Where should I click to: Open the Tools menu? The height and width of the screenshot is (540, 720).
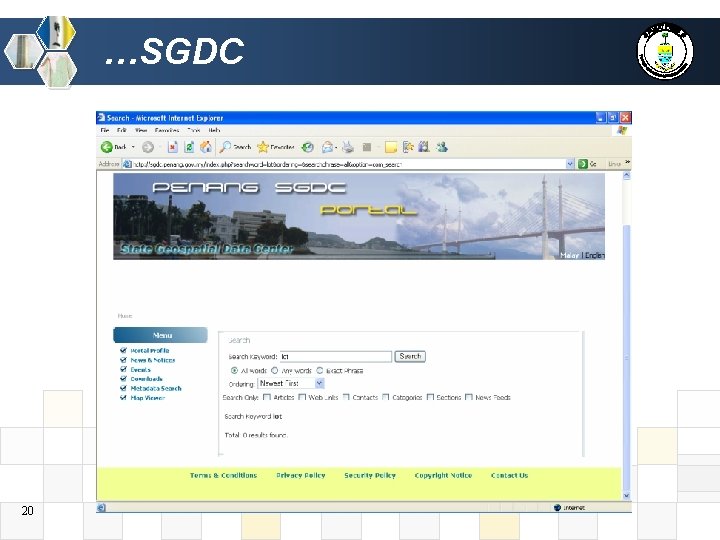[194, 130]
